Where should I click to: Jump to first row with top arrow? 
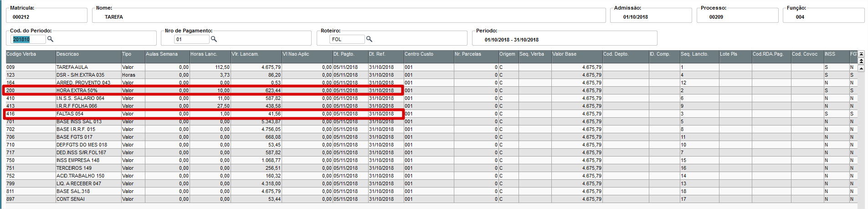tap(861, 54)
